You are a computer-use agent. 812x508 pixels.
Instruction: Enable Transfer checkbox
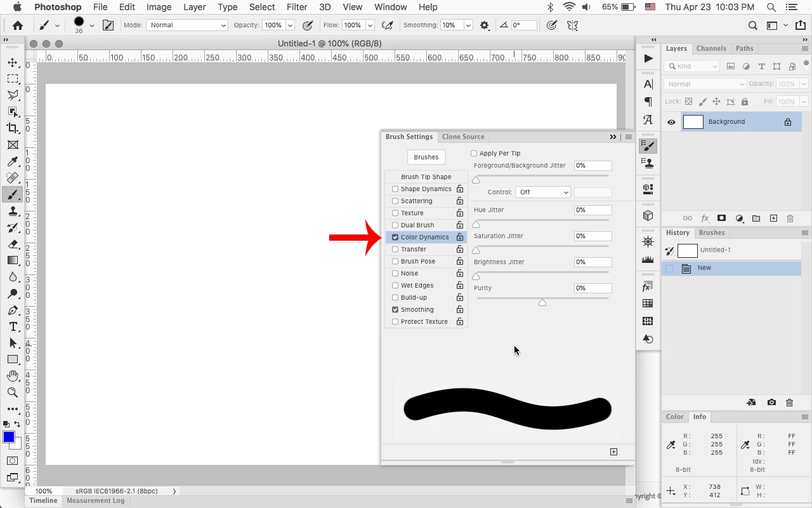[395, 250]
